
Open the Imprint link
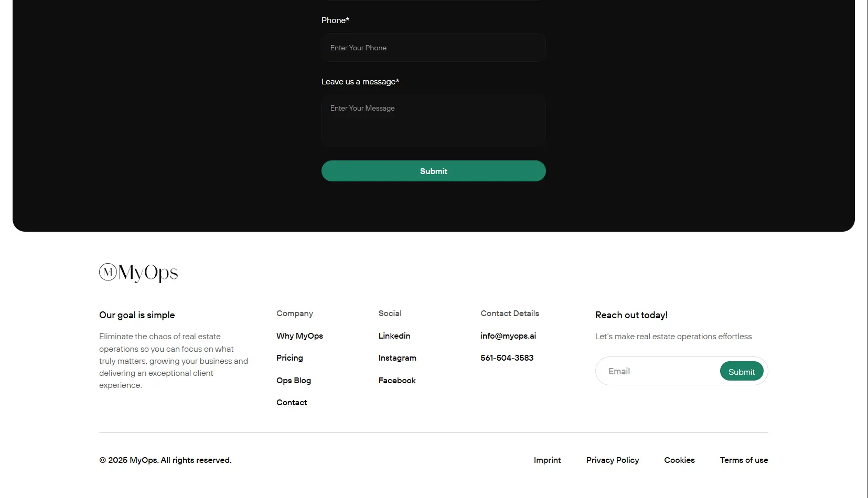tap(547, 460)
